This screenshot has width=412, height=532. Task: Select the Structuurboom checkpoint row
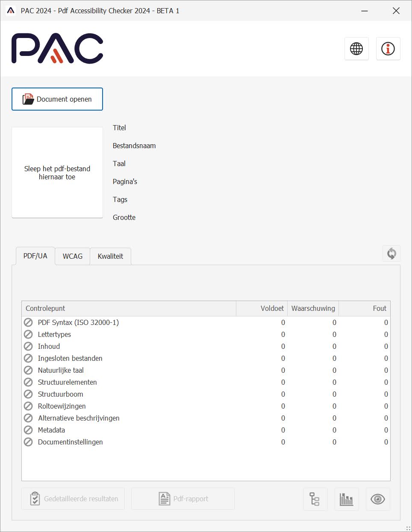(60, 394)
